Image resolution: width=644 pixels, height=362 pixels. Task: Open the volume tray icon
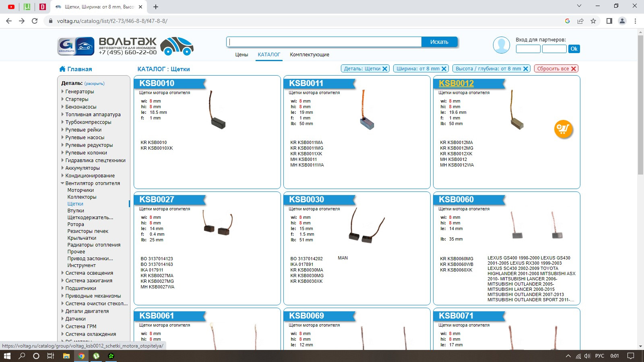pyautogui.click(x=587, y=356)
